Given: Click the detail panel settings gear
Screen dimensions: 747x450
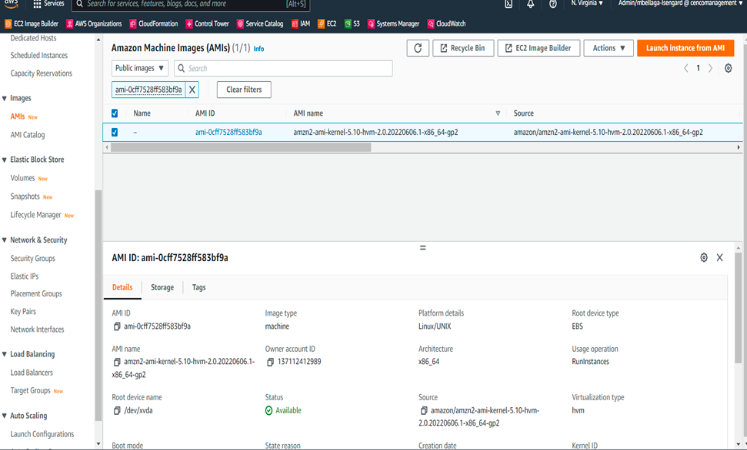Looking at the screenshot, I should 704,257.
